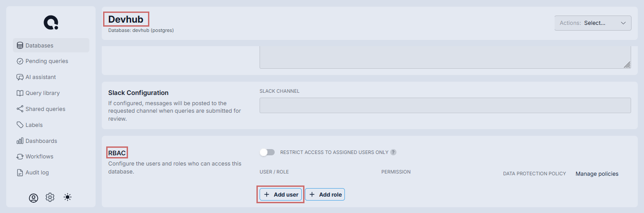
Task: Click the plus icon on Add role
Action: (x=312, y=194)
